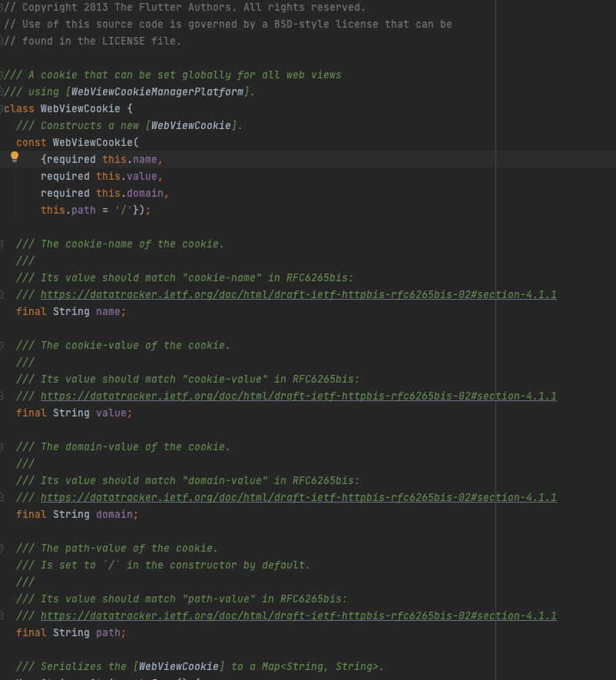Viewport: 616px width, 680px height.
Task: Click the 'found in the LICENSE file' comment
Action: (x=92, y=41)
